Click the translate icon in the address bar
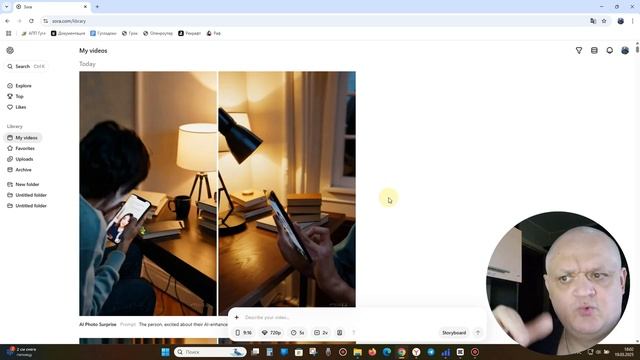 pos(593,21)
